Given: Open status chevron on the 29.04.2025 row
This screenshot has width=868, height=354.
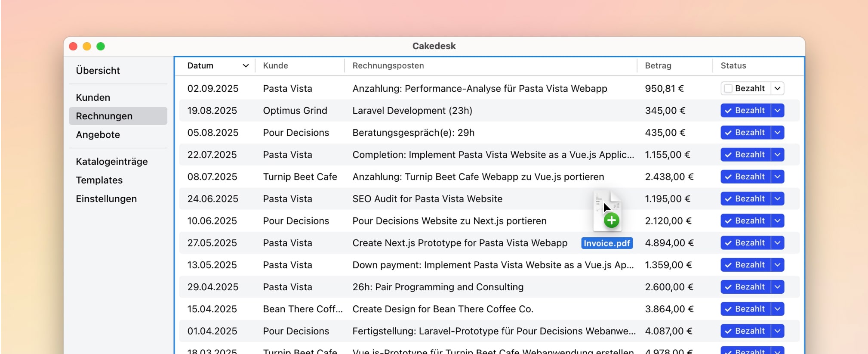Looking at the screenshot, I should click(778, 287).
